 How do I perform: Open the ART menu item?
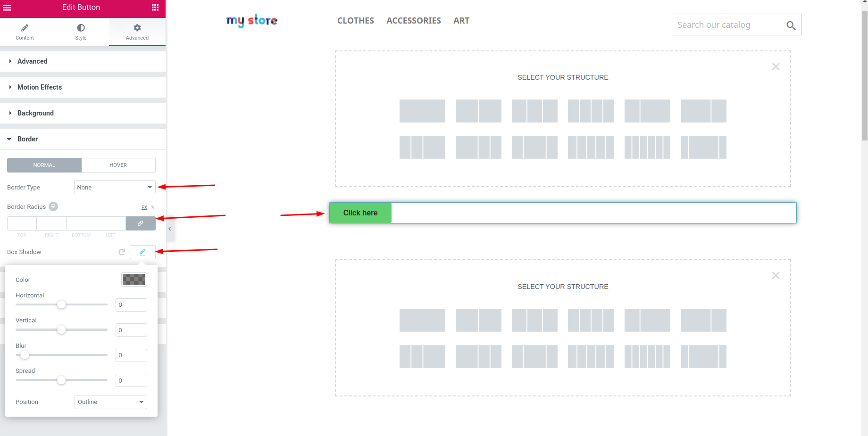(x=461, y=21)
